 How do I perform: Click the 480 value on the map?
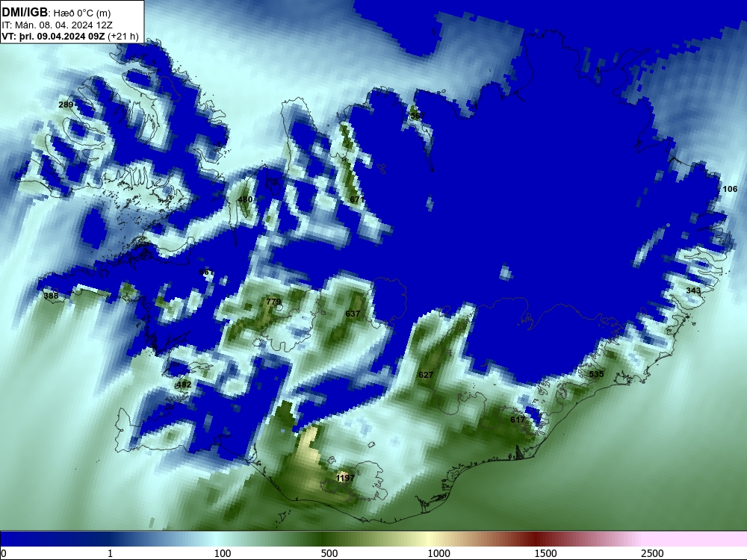coord(245,199)
